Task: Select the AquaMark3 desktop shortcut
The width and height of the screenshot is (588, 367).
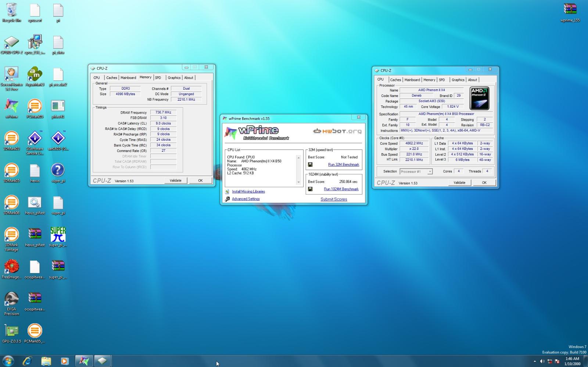Action: pyautogui.click(x=35, y=77)
